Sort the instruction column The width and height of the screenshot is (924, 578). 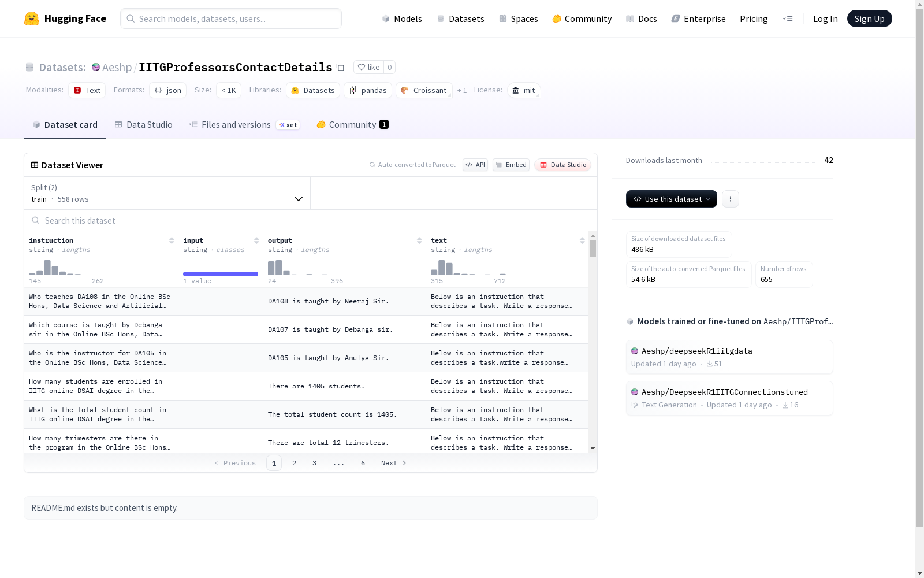[x=172, y=240]
